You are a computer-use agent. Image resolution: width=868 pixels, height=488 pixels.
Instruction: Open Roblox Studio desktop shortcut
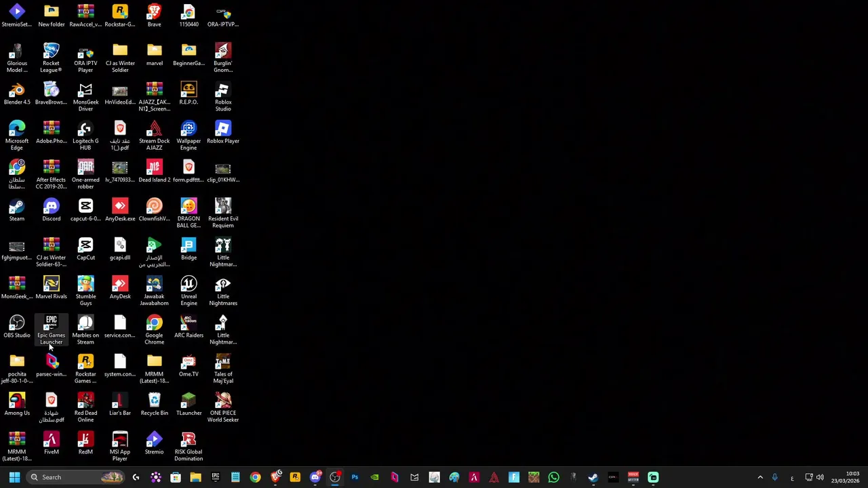pyautogui.click(x=223, y=96)
